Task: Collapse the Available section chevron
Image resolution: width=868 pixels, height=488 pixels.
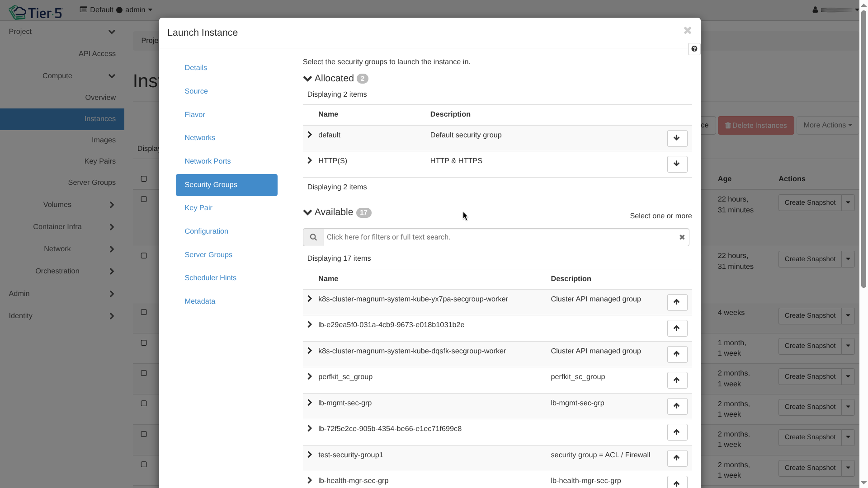Action: tap(307, 212)
